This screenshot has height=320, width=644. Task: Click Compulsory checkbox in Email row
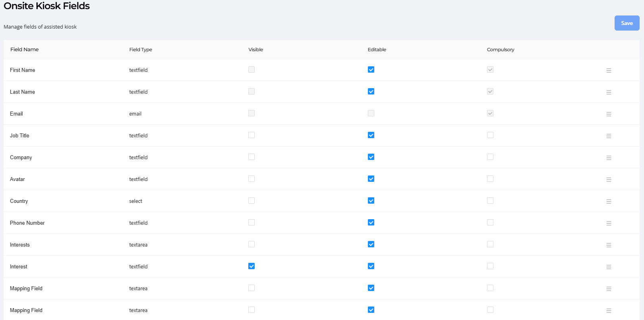click(490, 113)
